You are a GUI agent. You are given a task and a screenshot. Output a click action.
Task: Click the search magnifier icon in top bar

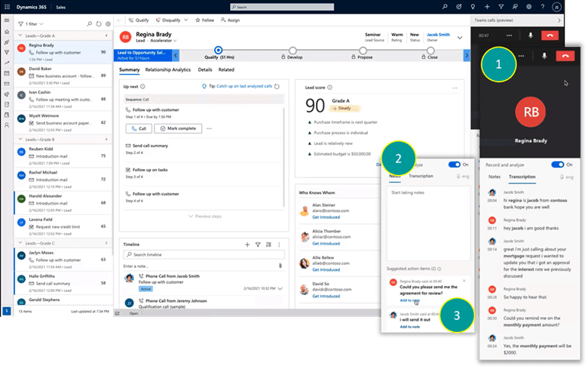click(x=444, y=7)
